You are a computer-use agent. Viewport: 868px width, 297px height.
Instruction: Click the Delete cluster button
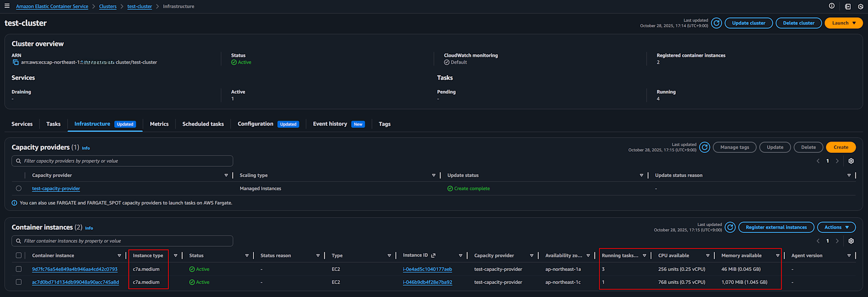pos(799,23)
